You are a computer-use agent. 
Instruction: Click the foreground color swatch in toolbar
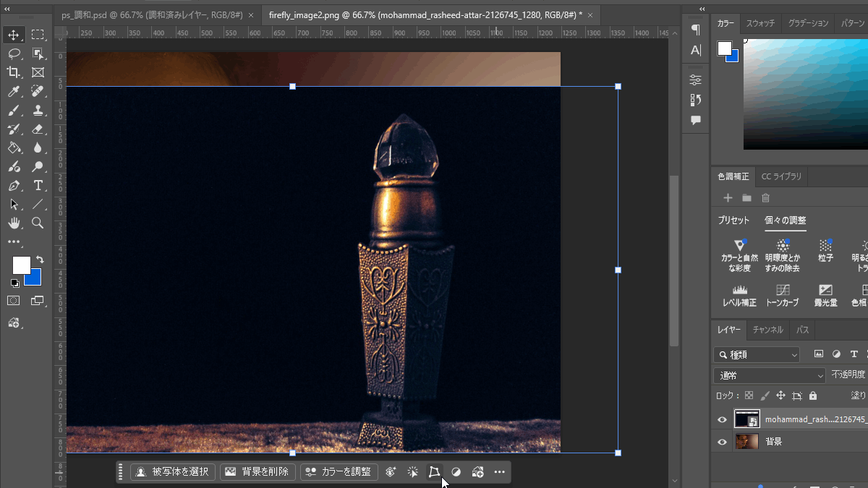21,265
